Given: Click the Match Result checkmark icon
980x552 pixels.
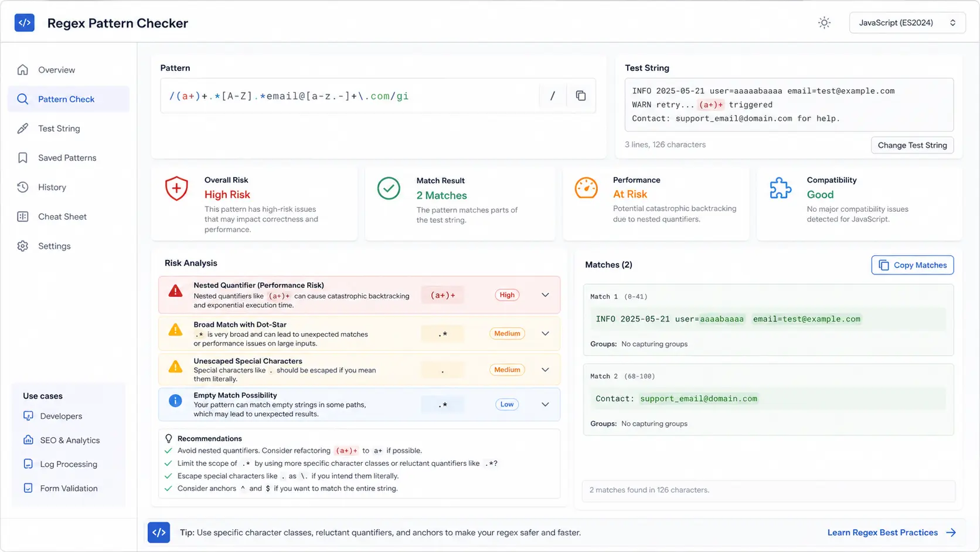Looking at the screenshot, I should pos(389,188).
